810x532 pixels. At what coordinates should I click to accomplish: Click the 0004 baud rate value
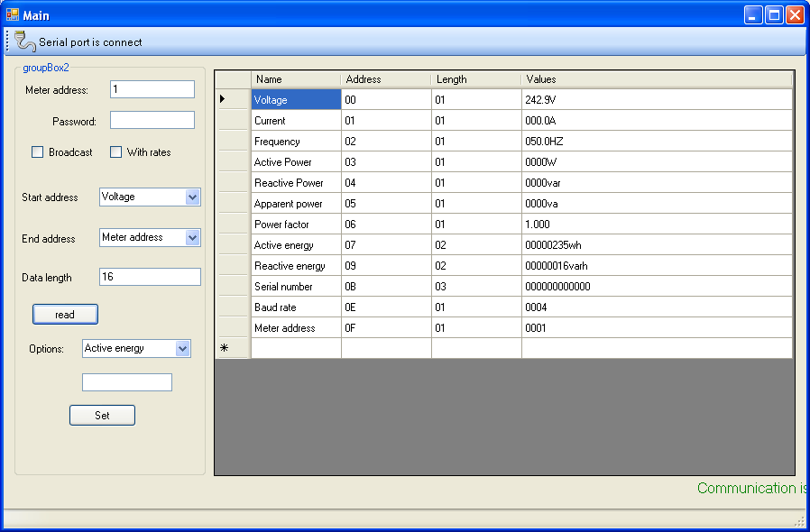(657, 307)
